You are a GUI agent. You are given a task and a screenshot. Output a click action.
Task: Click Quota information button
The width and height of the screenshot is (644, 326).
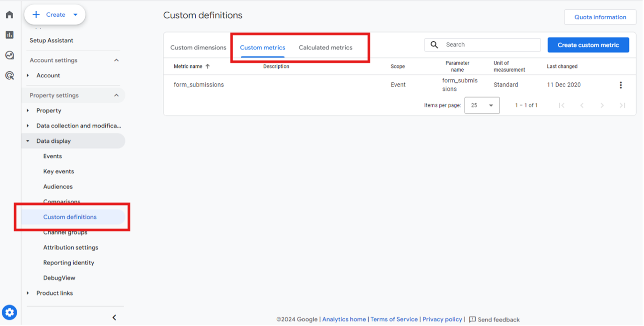(600, 17)
